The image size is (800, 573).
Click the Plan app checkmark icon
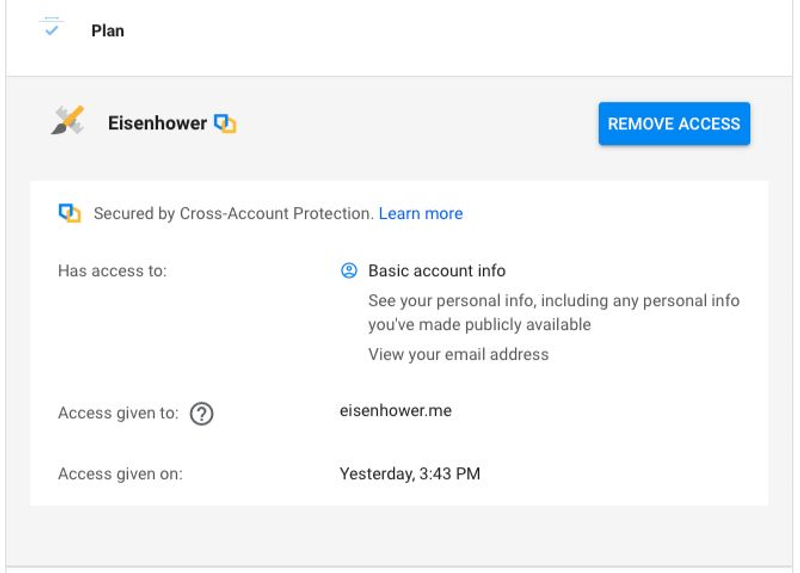52,27
